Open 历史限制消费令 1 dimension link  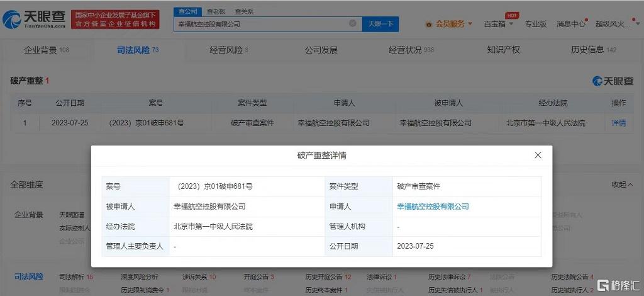145,290
